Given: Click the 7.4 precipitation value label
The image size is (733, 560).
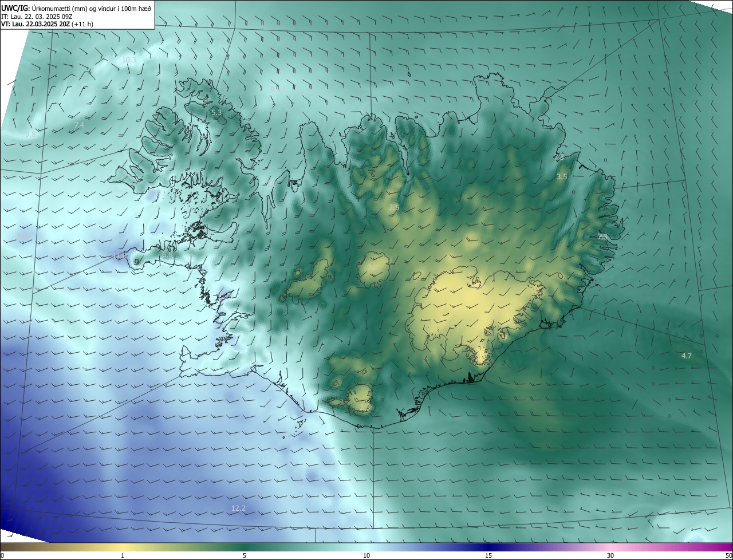Looking at the screenshot, I should [79, 125].
